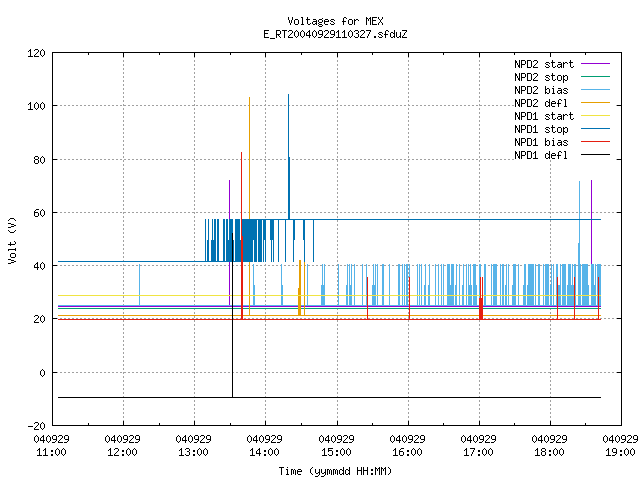Screen dimensions: 640x480
Task: Click the y-axis tick value -20
Action: [36, 426]
